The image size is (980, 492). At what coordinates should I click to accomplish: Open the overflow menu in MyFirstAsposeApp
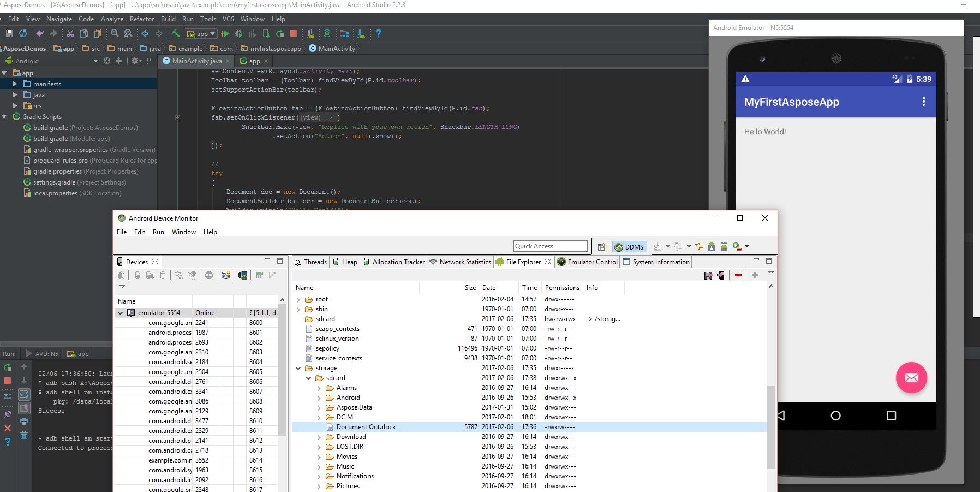coord(923,101)
